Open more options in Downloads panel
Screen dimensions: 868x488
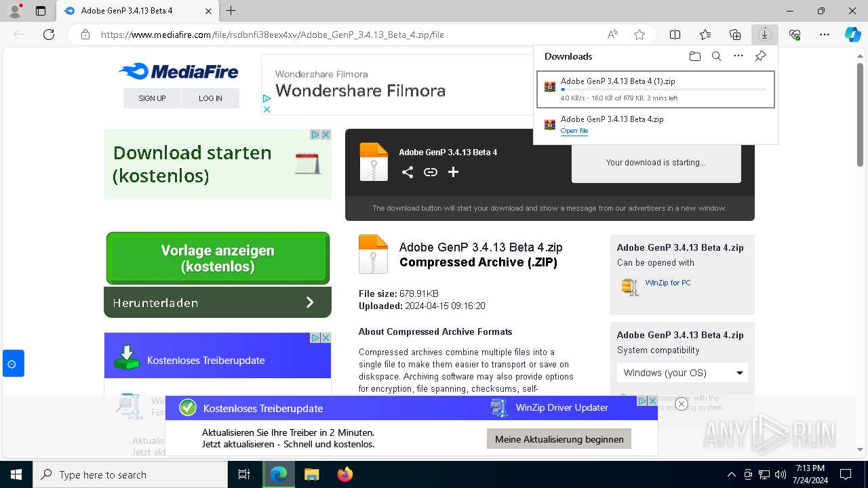738,56
